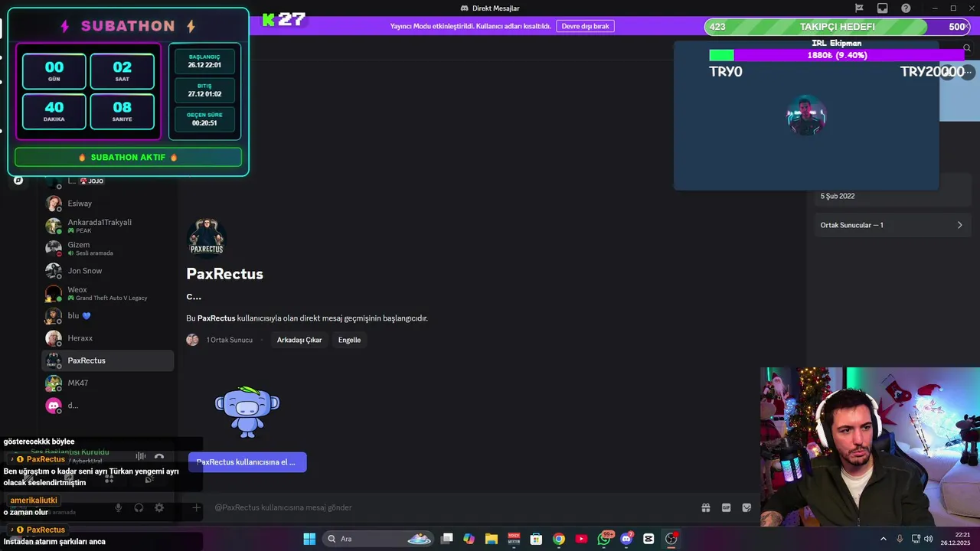Click the system tray microphone icon

pos(900,539)
